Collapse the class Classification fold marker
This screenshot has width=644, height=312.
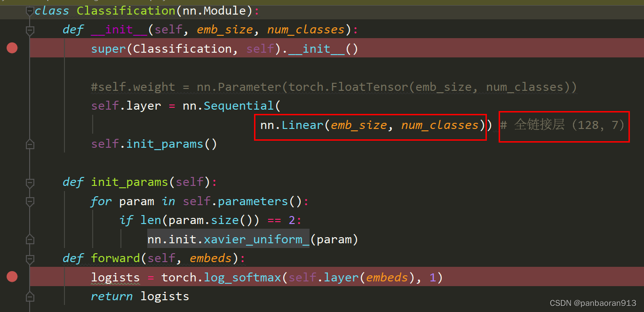coord(30,11)
